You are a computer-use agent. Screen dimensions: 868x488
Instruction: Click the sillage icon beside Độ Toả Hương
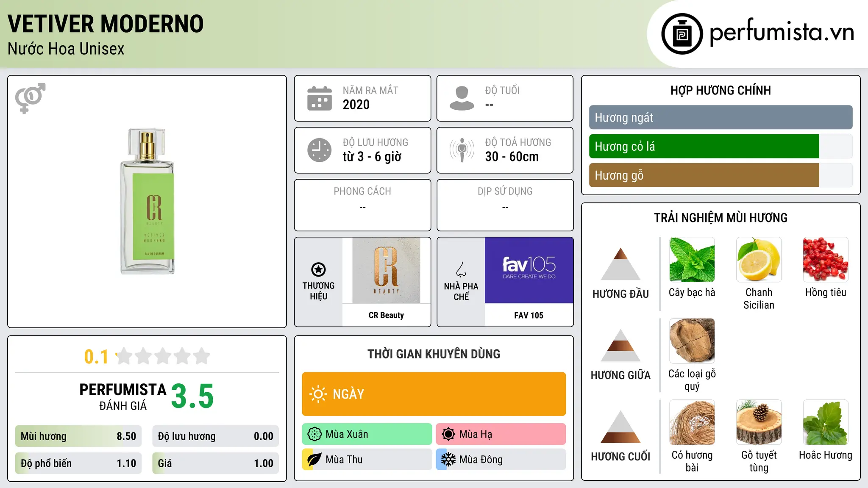pyautogui.click(x=462, y=150)
